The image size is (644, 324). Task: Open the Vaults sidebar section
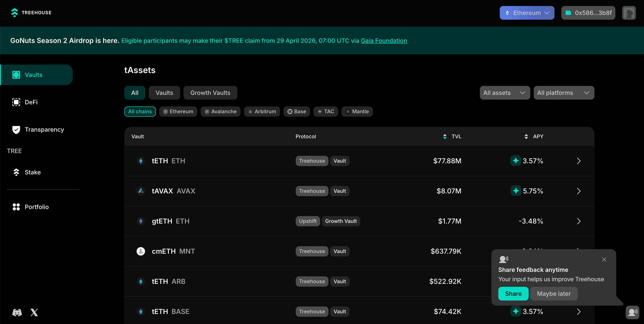coord(37,75)
